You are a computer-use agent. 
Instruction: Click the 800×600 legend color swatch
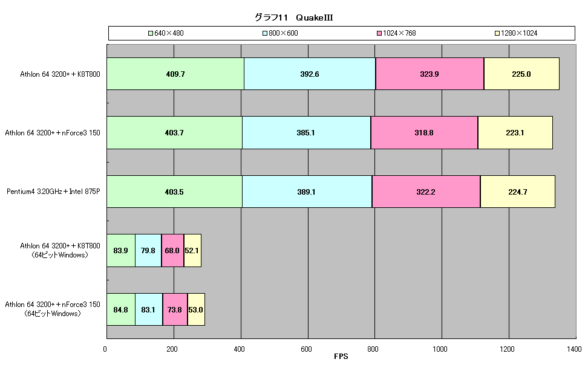point(265,33)
